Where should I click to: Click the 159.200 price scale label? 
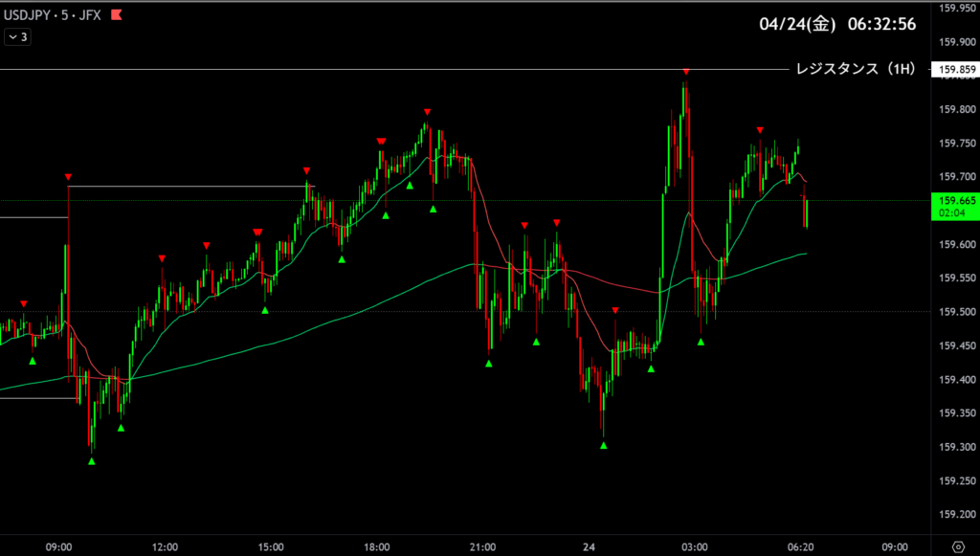[956, 515]
